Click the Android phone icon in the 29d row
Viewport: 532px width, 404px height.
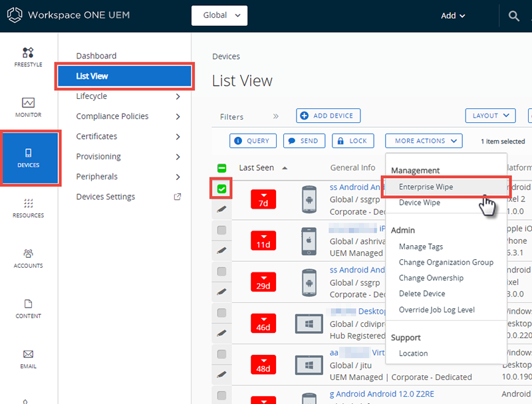click(309, 282)
